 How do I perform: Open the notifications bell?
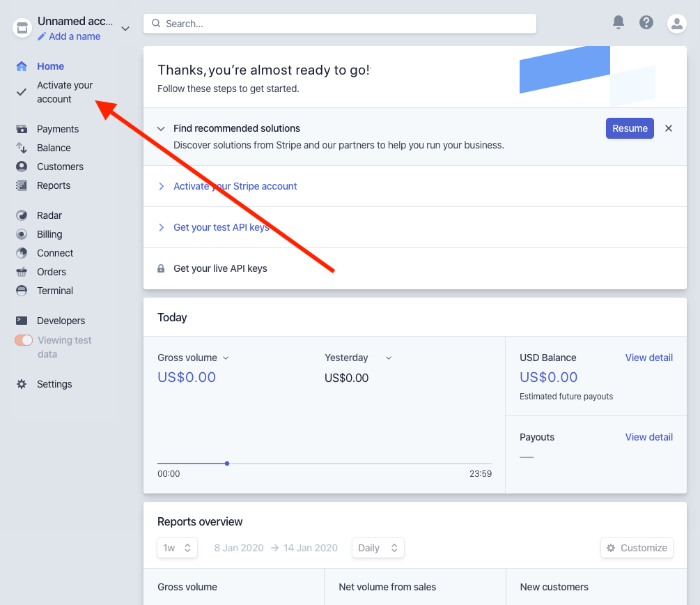tap(618, 22)
